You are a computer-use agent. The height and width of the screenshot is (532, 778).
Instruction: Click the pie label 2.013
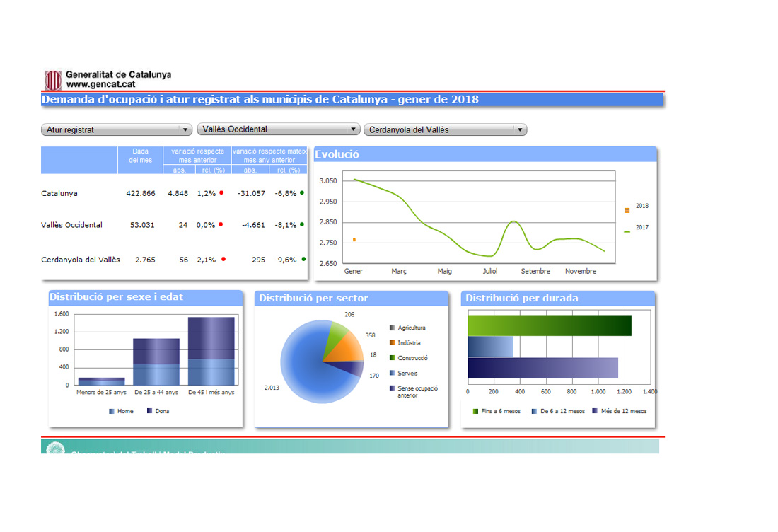coord(272,388)
